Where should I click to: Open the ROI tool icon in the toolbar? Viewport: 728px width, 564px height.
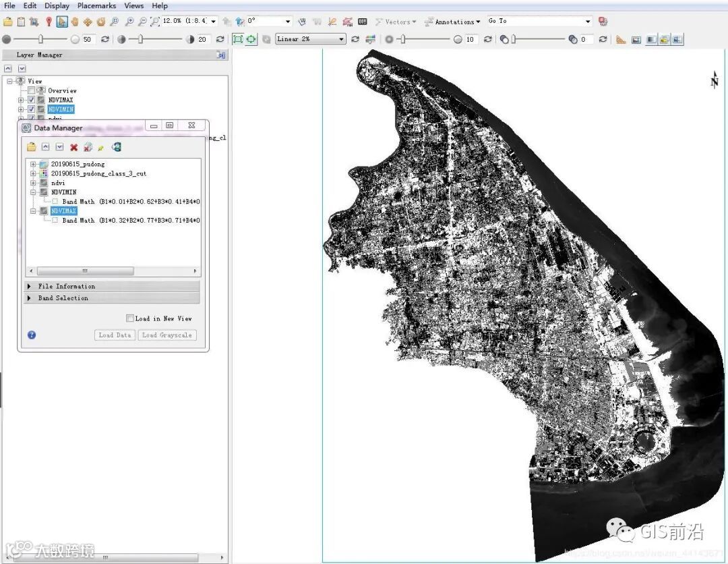346,22
